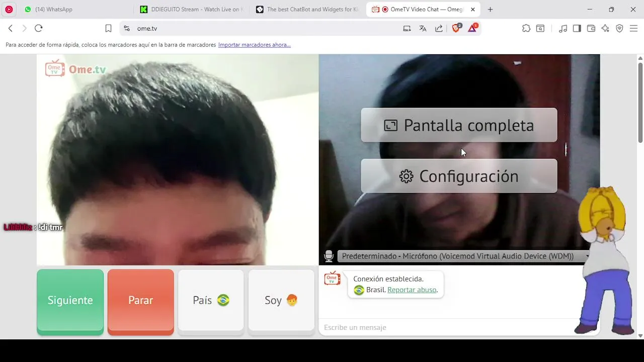This screenshot has height=362, width=644.
Task: Click the page vertical scrollbar thumb
Action: pyautogui.click(x=640, y=102)
